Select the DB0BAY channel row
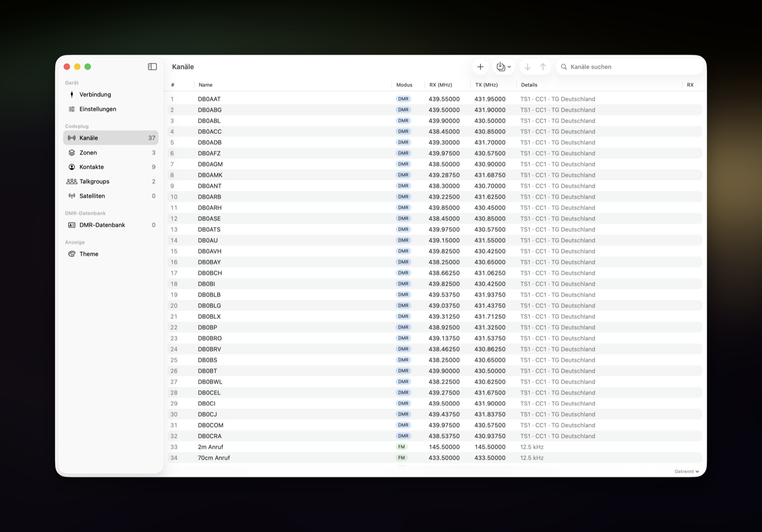The width and height of the screenshot is (762, 532). pyautogui.click(x=435, y=262)
